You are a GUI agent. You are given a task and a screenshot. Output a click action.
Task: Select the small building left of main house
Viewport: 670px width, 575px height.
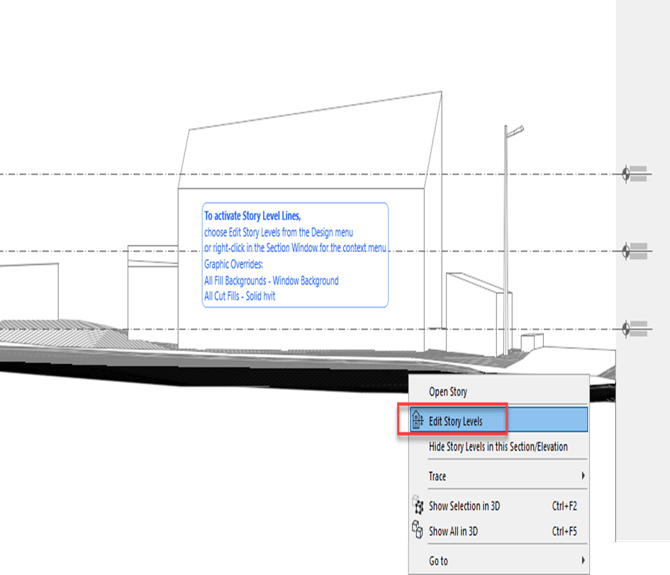151,290
